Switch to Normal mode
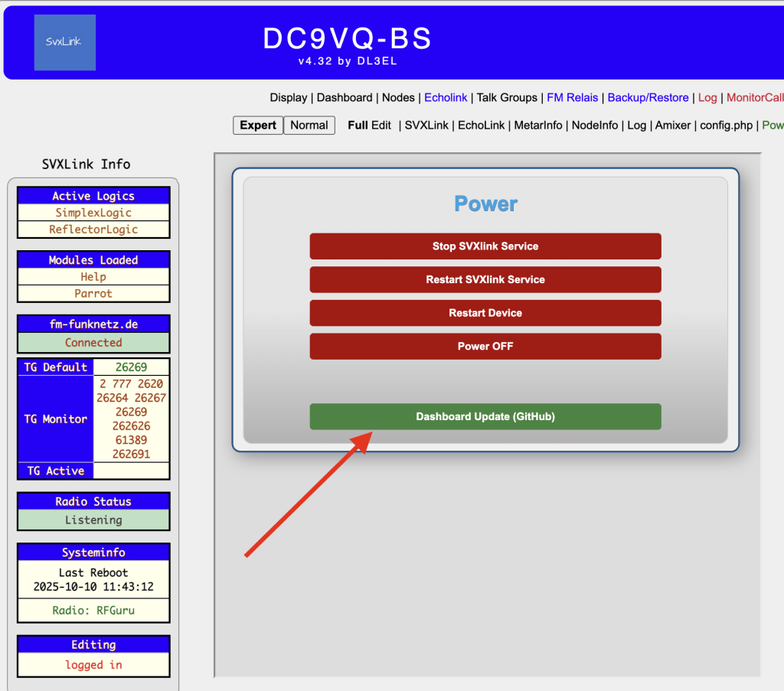 pos(309,125)
